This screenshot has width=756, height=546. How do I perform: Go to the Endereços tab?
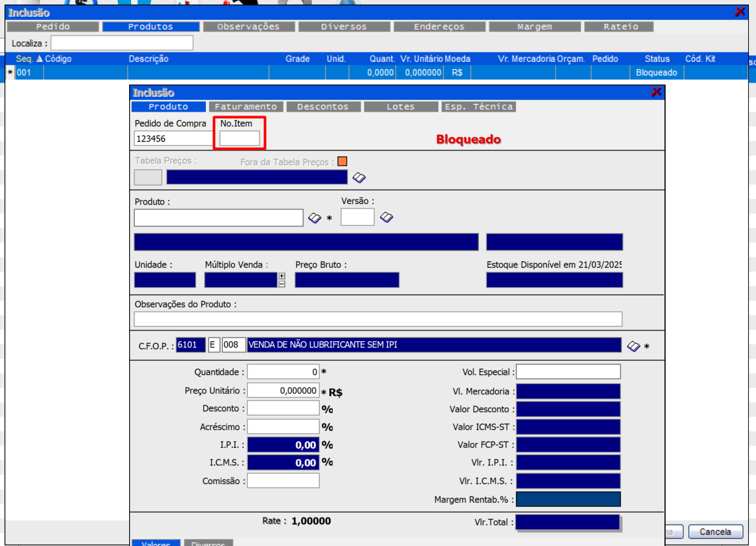coord(439,27)
